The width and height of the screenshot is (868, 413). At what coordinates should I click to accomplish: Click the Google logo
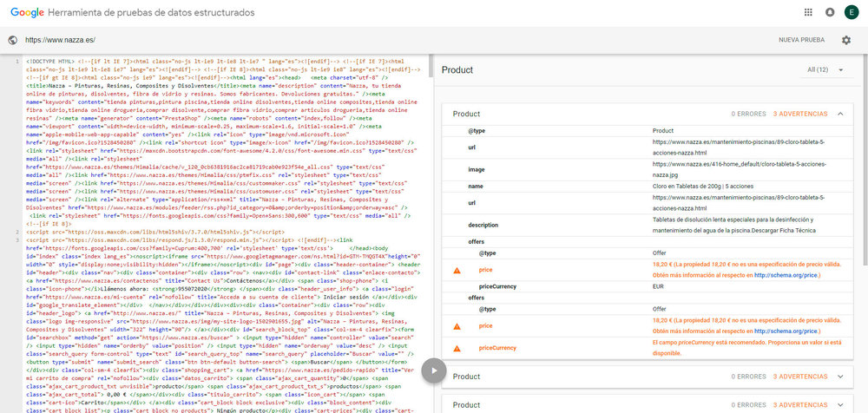27,12
